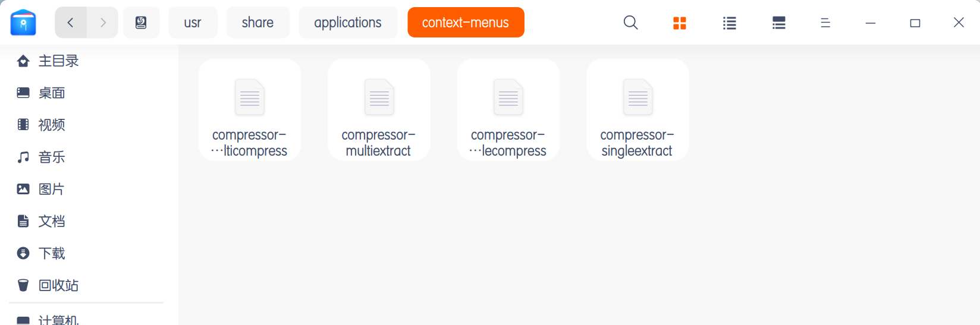Open Trash in sidebar
Screen dimensions: 980x325
(58, 285)
